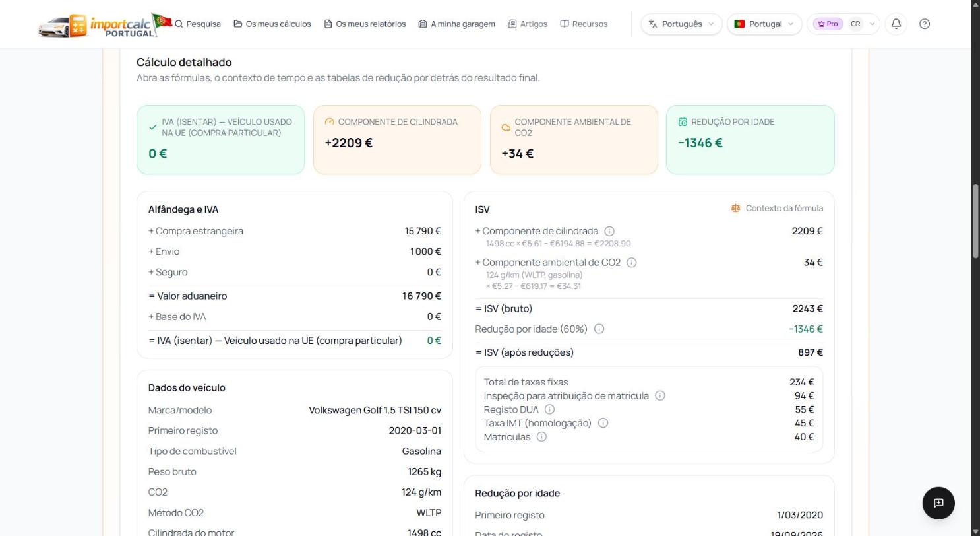Viewport: 980px width, 536px height.
Task: Click the Redução por idade summary card
Action: [x=750, y=140]
